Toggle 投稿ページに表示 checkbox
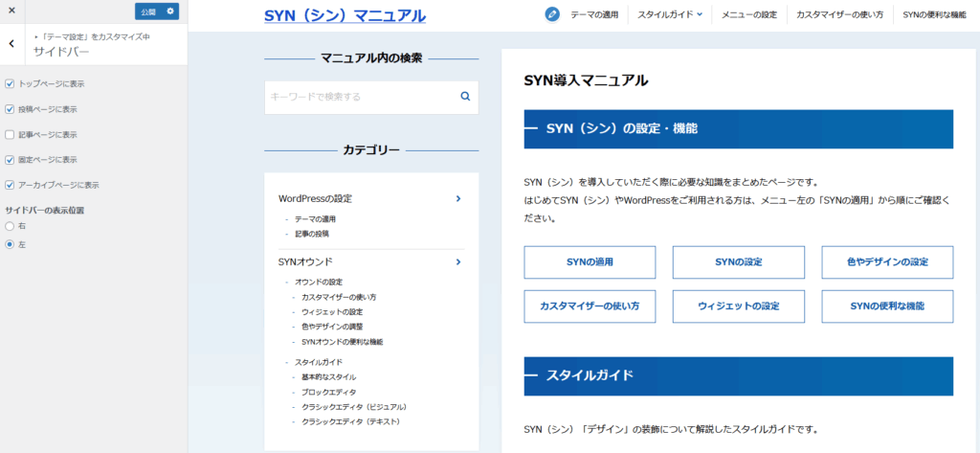Viewport: 980px width, 453px height. (10, 109)
